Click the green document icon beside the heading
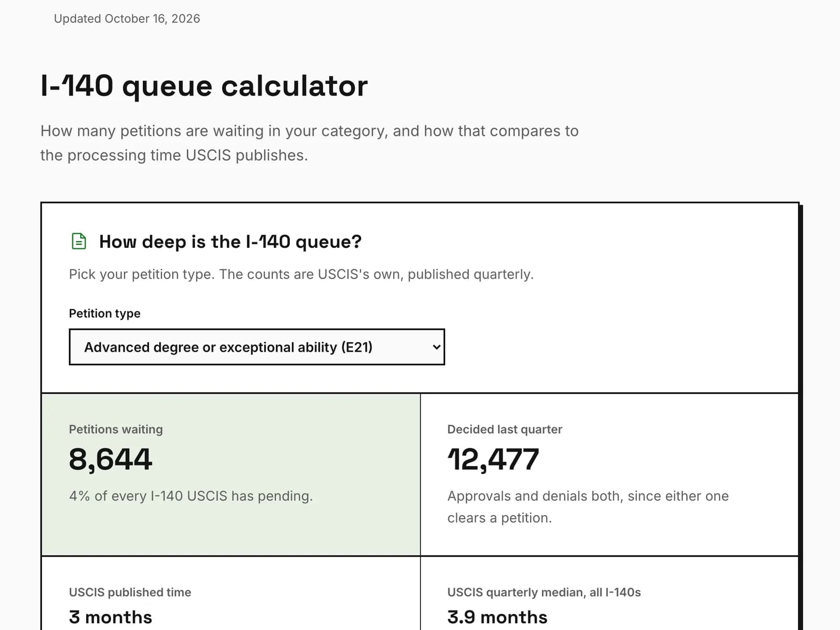 tap(79, 241)
